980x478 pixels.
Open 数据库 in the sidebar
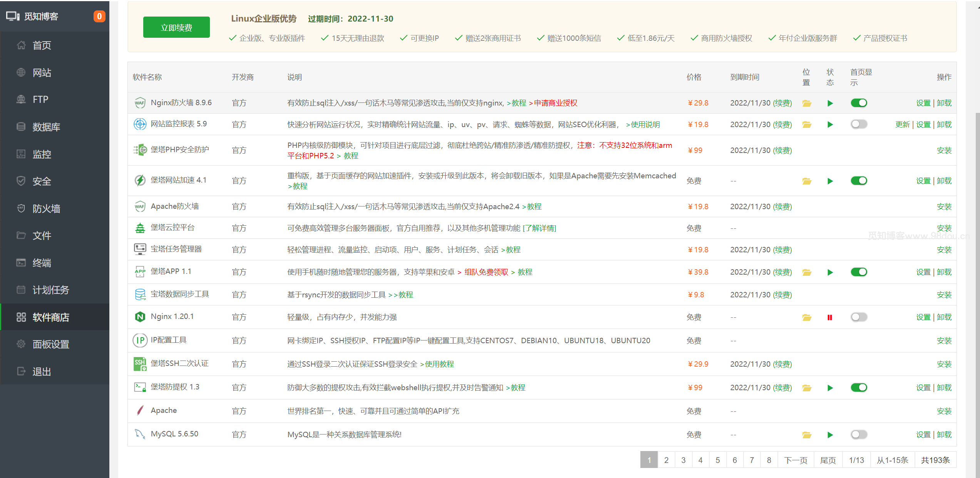pos(55,127)
